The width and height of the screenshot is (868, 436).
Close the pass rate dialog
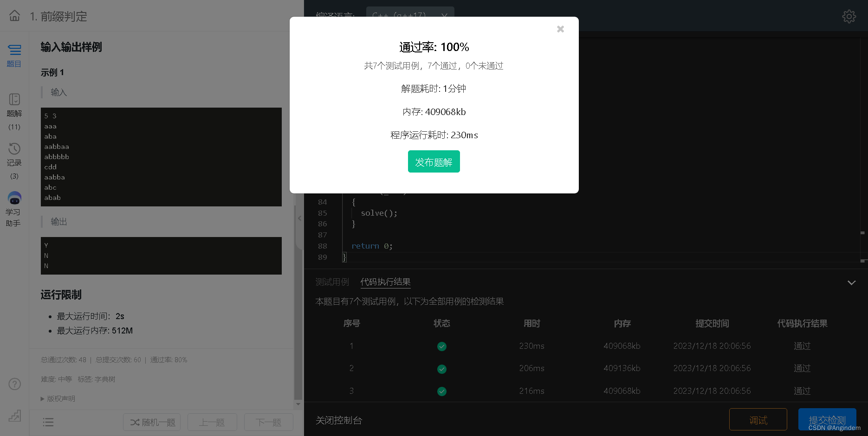[560, 29]
